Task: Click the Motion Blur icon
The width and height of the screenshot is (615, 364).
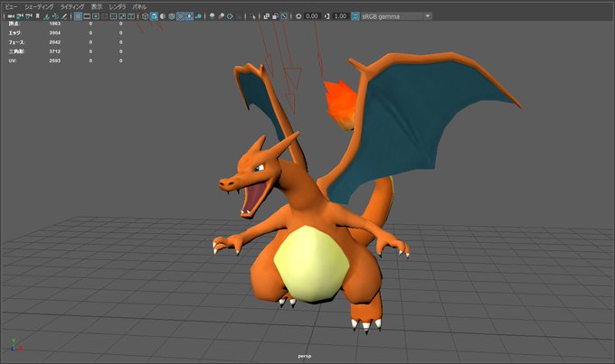Action: (x=222, y=16)
